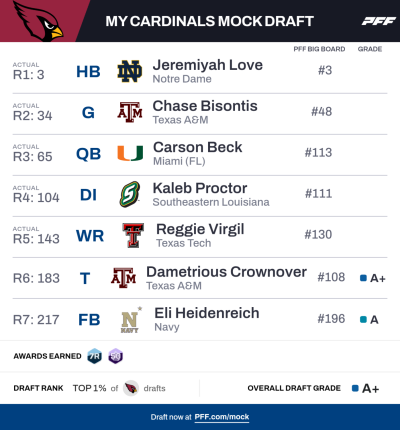Click the purple award badge under Awards Earned
The image size is (400, 430).
(115, 356)
